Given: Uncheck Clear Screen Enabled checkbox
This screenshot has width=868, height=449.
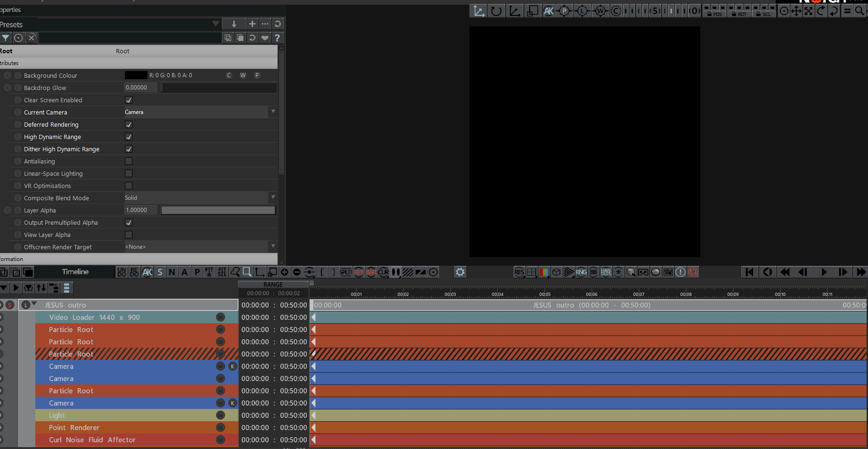Looking at the screenshot, I should (129, 100).
